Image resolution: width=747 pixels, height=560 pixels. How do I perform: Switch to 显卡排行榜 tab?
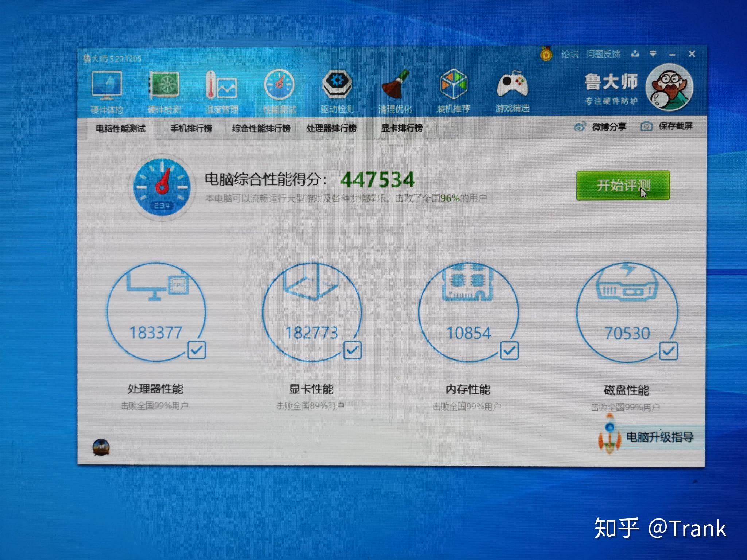(x=402, y=128)
